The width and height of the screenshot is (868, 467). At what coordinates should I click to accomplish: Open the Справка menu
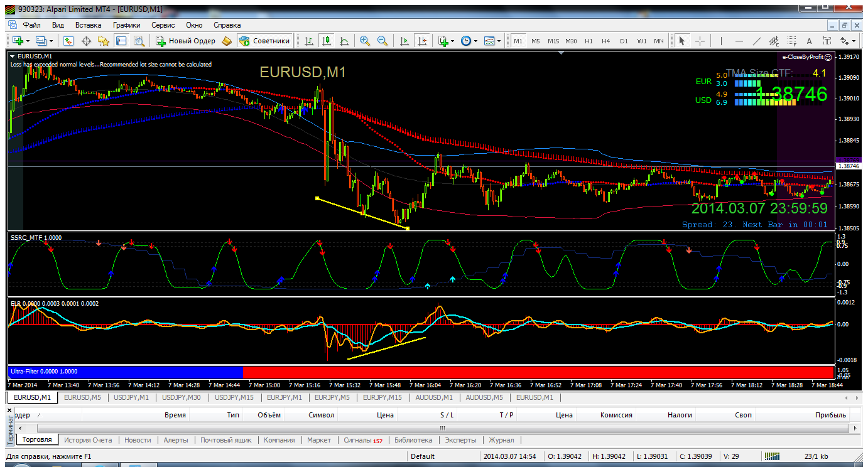pos(227,25)
